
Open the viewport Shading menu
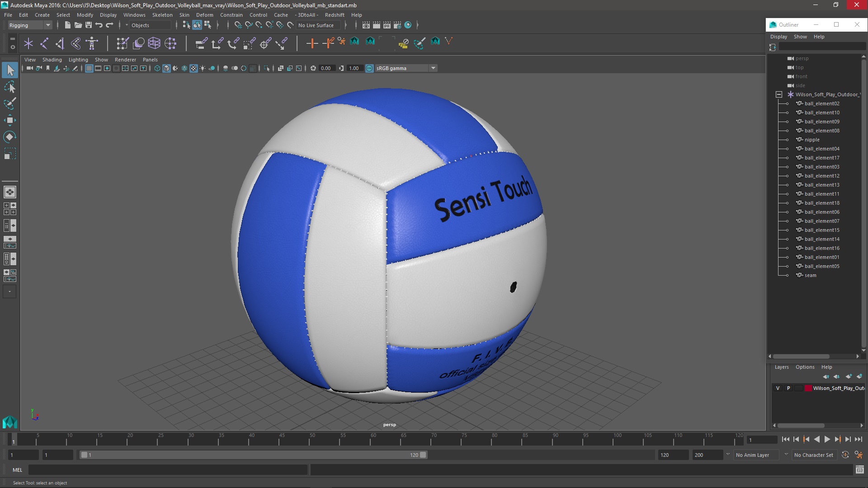pos(52,60)
